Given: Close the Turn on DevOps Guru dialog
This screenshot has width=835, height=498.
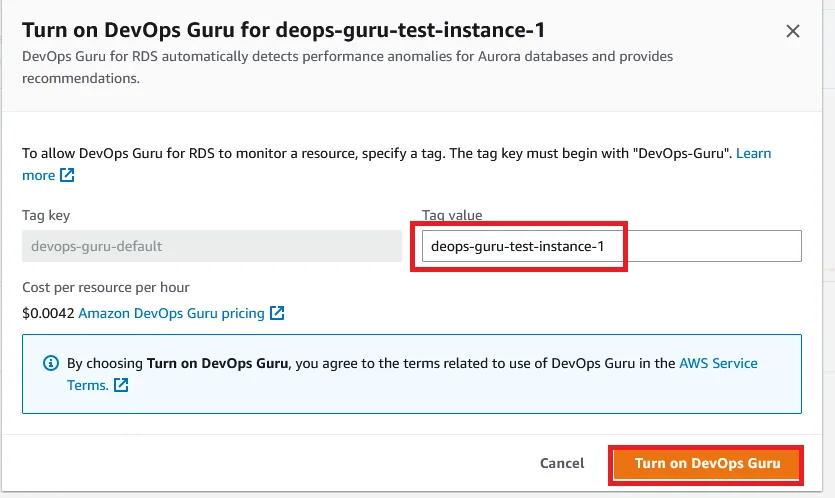Looking at the screenshot, I should [x=792, y=31].
